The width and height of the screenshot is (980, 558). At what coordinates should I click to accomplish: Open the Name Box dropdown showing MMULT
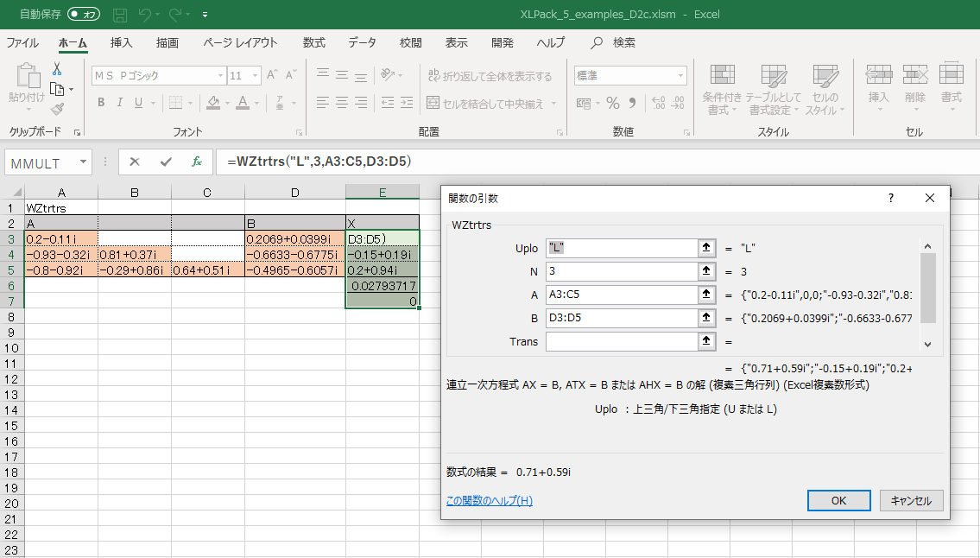tap(84, 162)
